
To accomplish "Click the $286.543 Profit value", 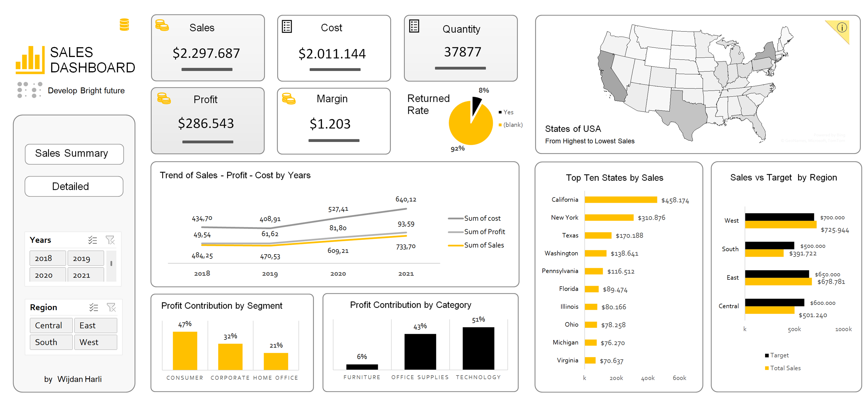I will pyautogui.click(x=206, y=123).
